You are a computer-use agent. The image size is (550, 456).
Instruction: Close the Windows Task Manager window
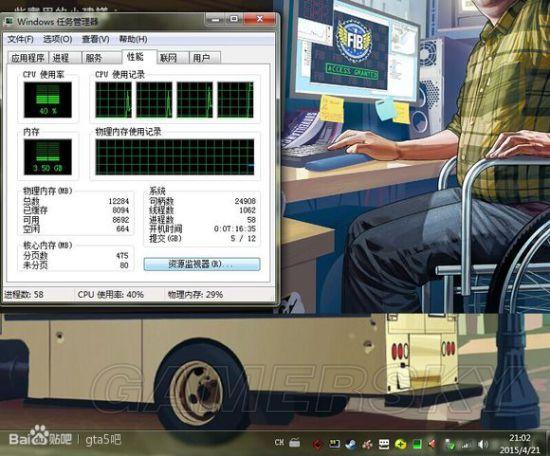260,19
